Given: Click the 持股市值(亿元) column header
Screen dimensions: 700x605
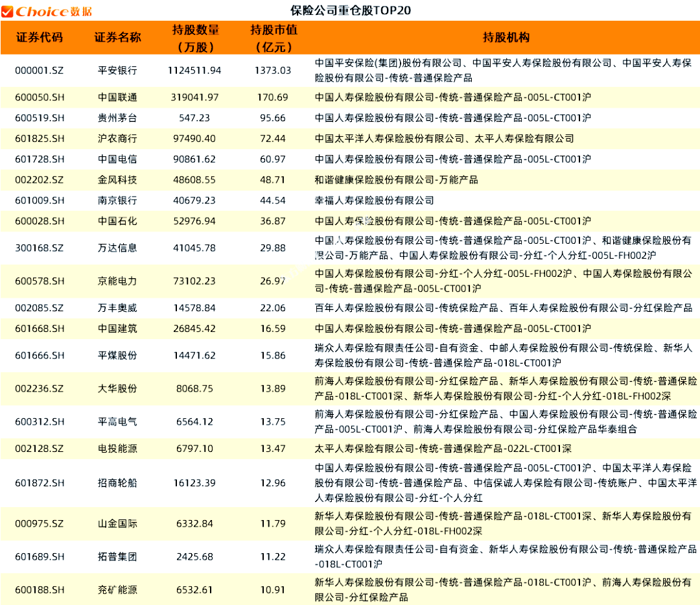Looking at the screenshot, I should 274,38.
